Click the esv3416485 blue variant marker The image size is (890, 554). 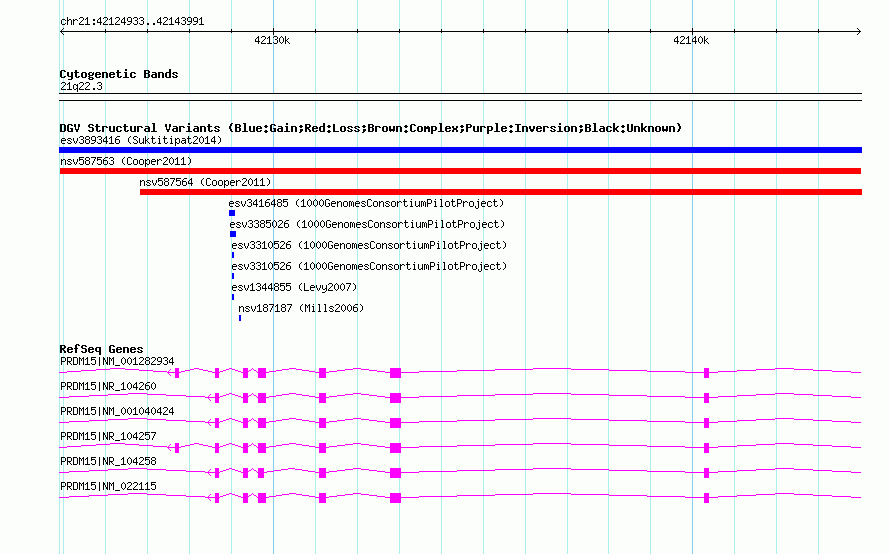pos(232,213)
